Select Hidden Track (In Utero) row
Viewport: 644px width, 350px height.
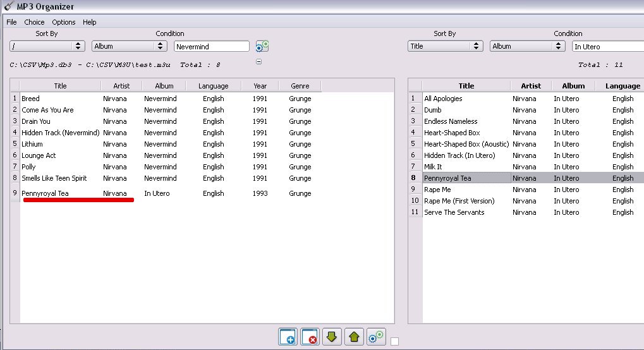(459, 155)
